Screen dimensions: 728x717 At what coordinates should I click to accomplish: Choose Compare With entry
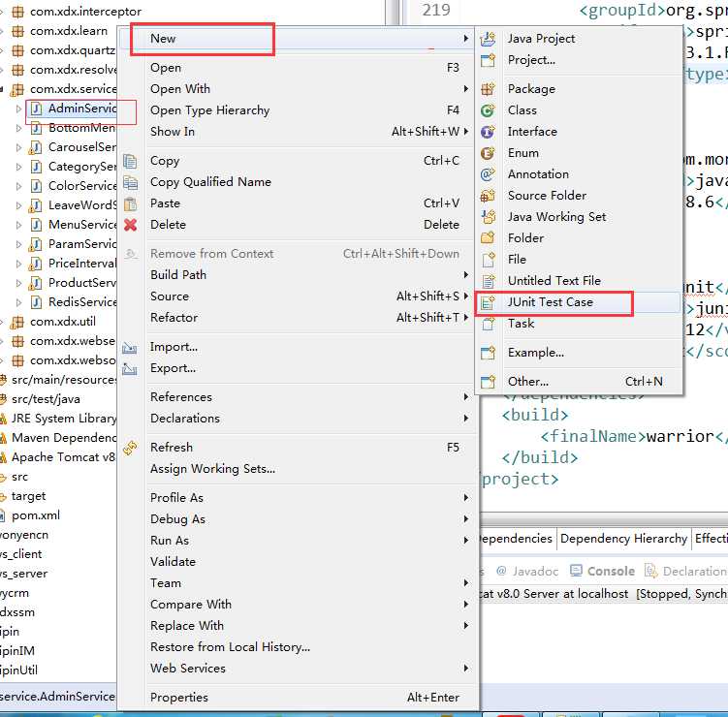tap(297, 605)
